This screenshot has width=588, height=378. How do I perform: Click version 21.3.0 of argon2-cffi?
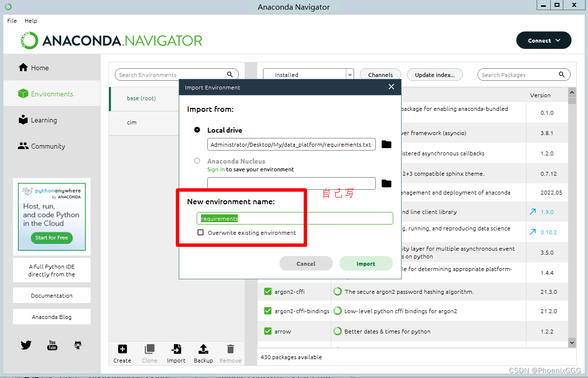548,292
